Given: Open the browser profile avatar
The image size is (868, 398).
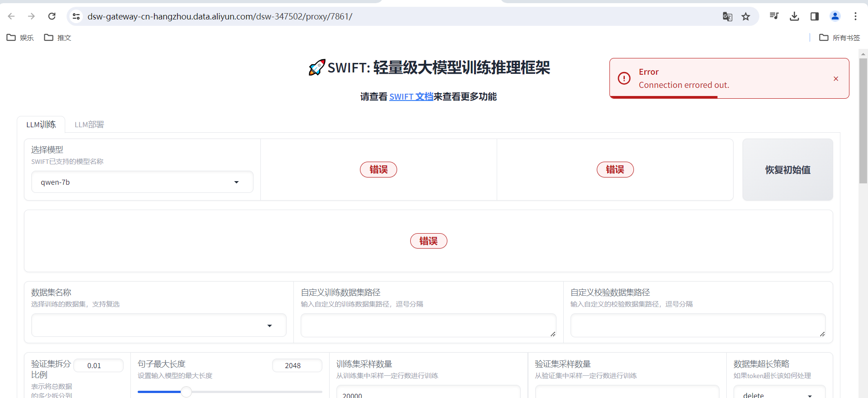Looking at the screenshot, I should click(x=835, y=16).
